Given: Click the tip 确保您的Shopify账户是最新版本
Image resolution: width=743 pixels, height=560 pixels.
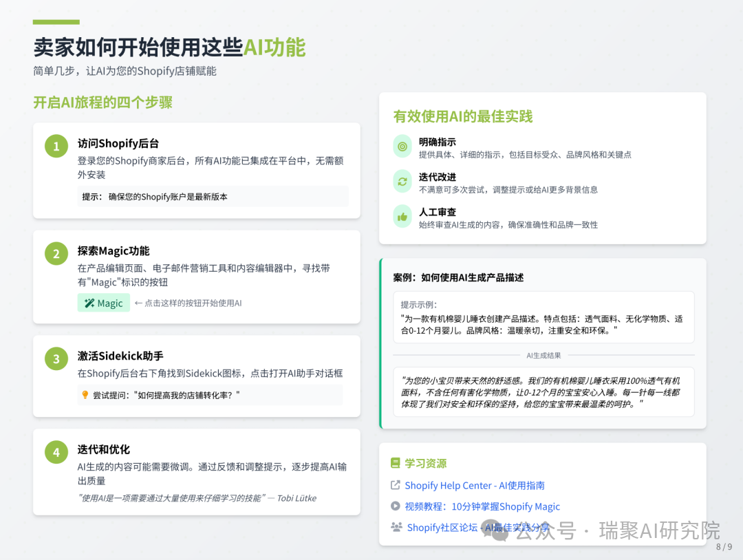Looking at the screenshot, I should point(168,197).
